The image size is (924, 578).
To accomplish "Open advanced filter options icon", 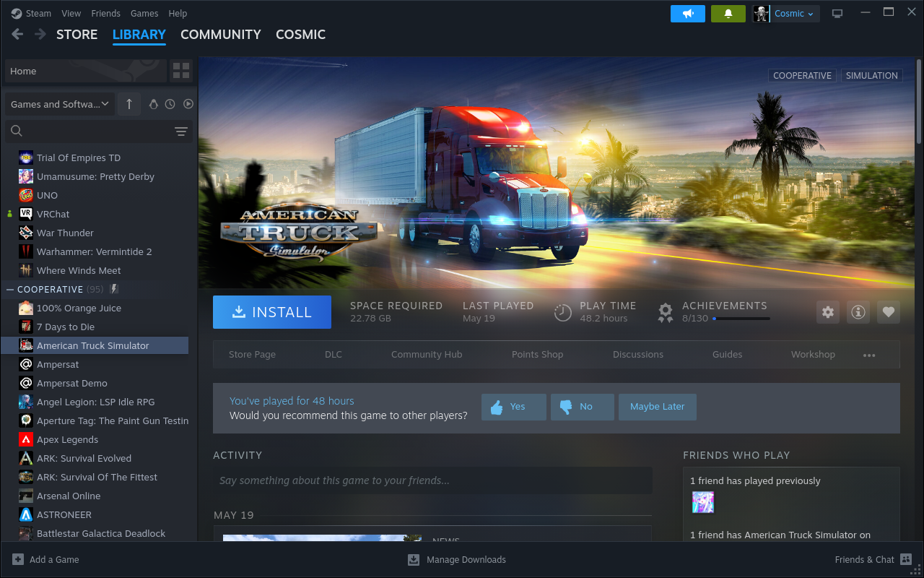I will 181,131.
